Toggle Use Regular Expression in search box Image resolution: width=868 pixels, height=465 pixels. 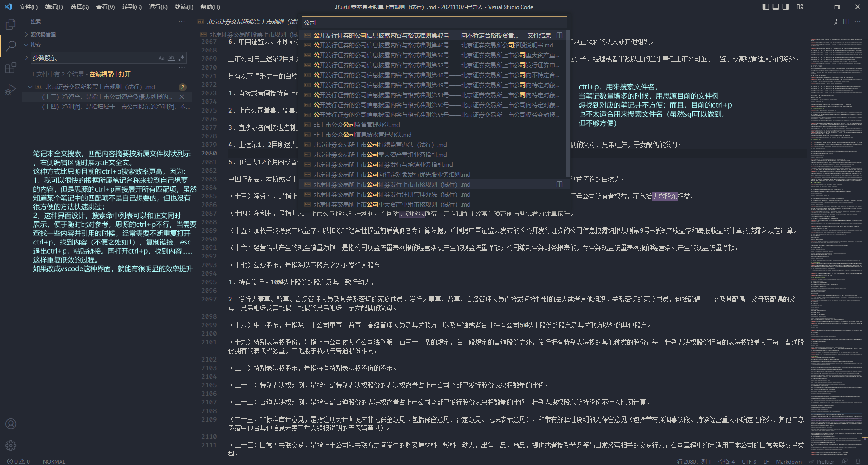coord(181,58)
